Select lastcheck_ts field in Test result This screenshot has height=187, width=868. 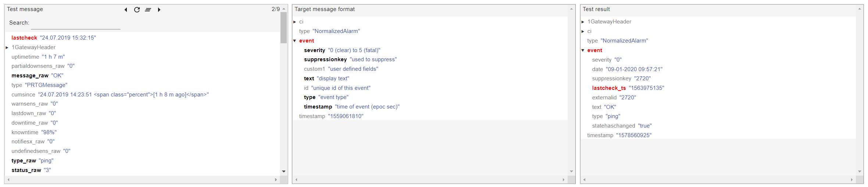tap(609, 88)
